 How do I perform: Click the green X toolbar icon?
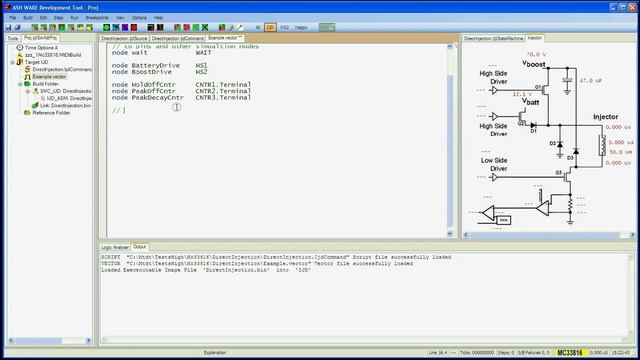tap(205, 27)
